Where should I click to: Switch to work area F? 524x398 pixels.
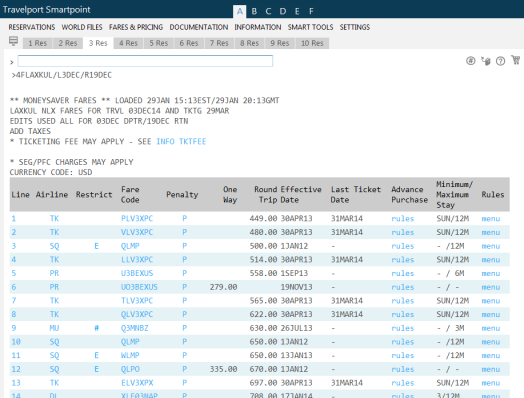(311, 11)
